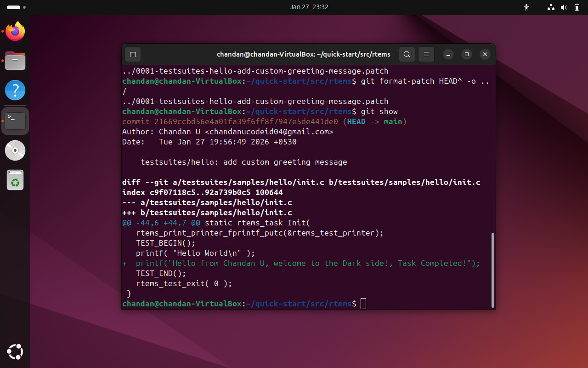Open the Help app in dock
This screenshot has width=588, height=368.
[x=15, y=90]
